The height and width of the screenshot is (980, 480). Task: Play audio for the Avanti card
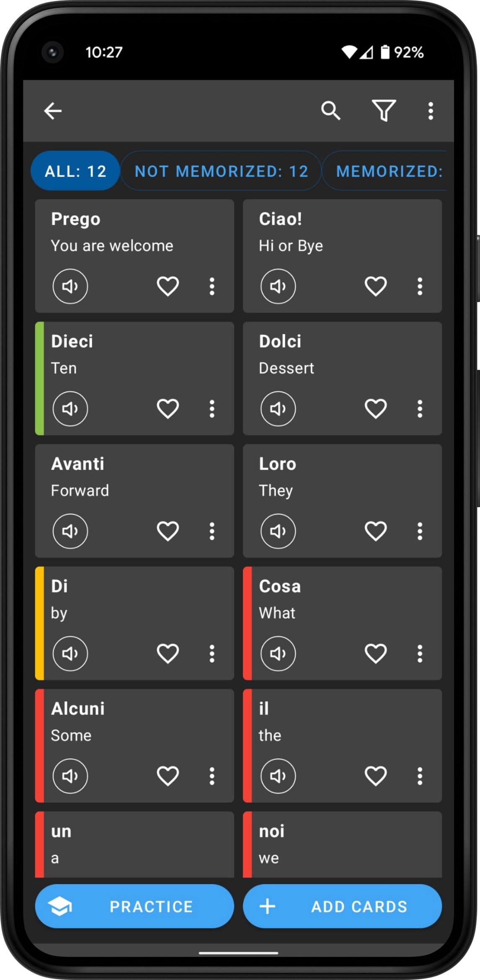[70, 531]
